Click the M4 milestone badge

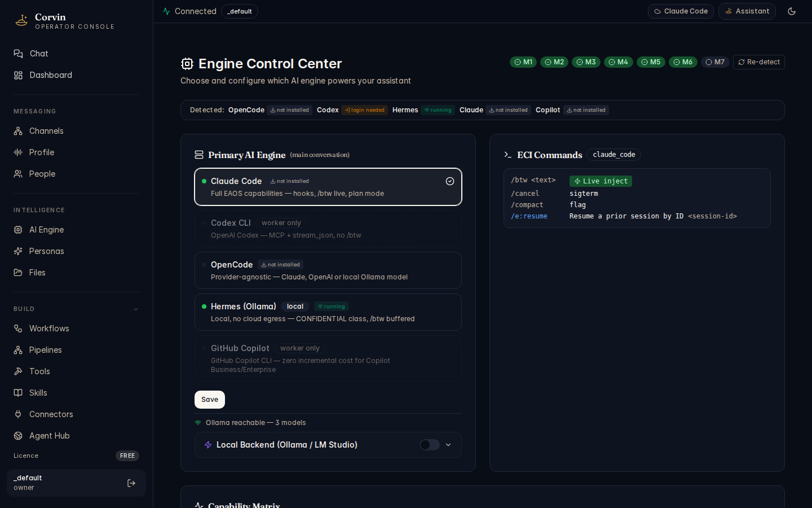click(618, 62)
